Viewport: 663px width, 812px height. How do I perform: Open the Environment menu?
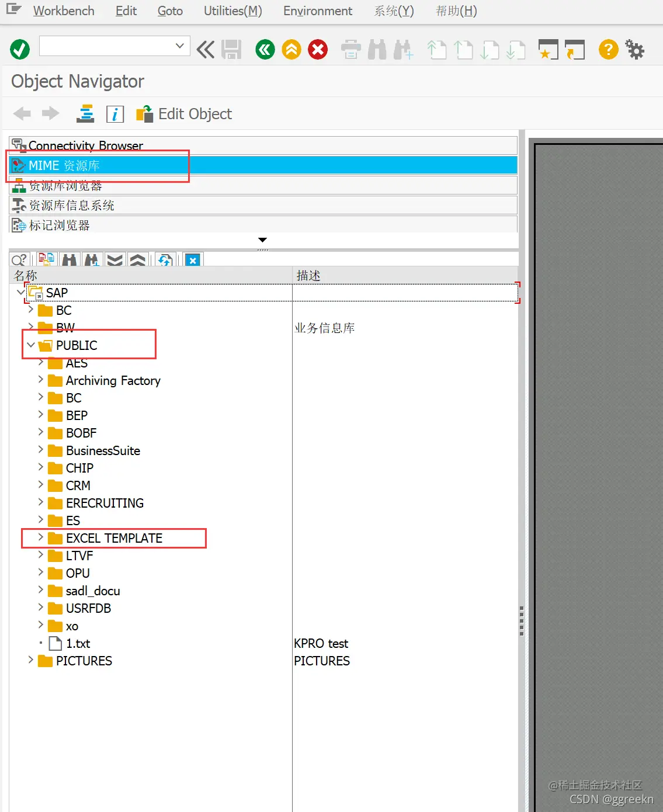[x=318, y=11]
